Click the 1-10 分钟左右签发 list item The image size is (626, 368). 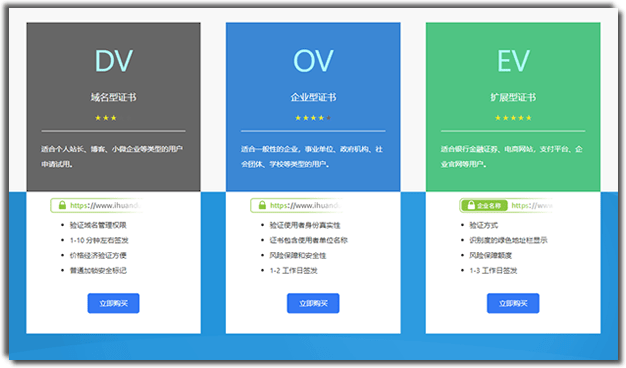[99, 240]
